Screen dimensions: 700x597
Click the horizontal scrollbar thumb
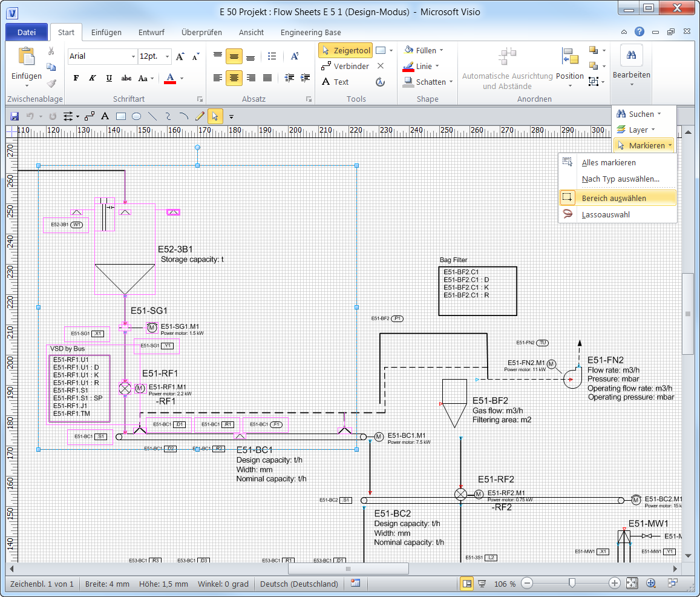click(348, 569)
